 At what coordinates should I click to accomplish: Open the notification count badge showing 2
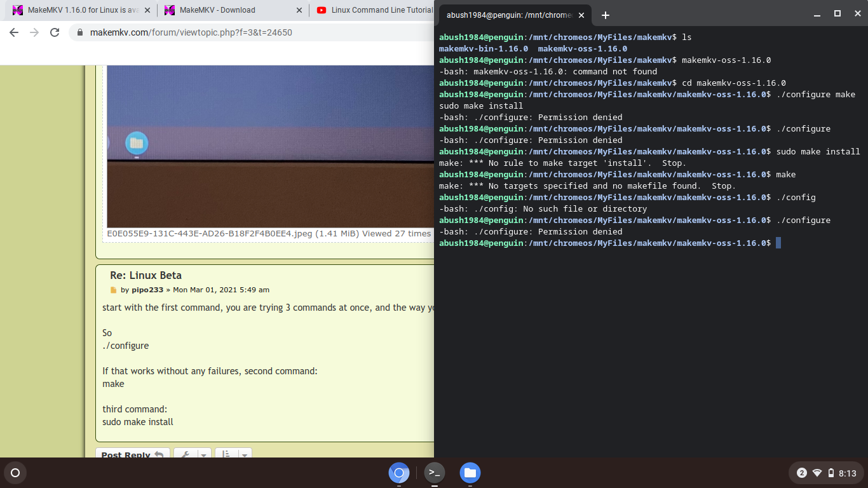(802, 473)
